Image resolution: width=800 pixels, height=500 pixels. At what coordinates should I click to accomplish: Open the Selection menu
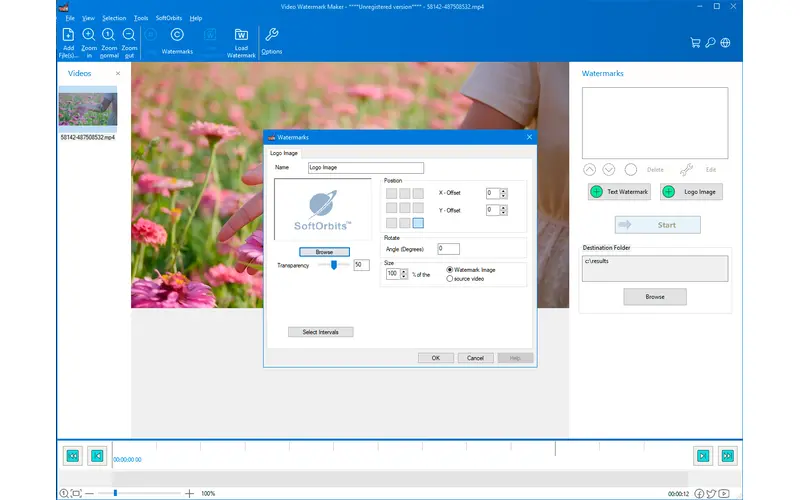(x=114, y=18)
